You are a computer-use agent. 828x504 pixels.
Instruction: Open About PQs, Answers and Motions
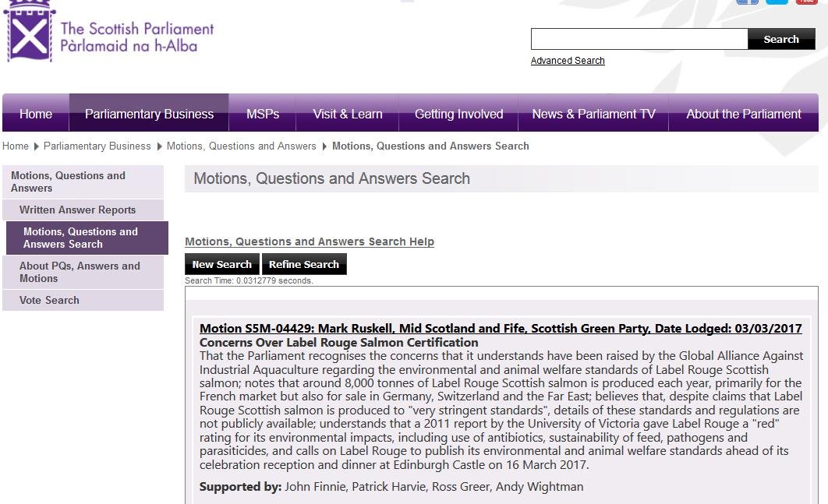pos(80,272)
